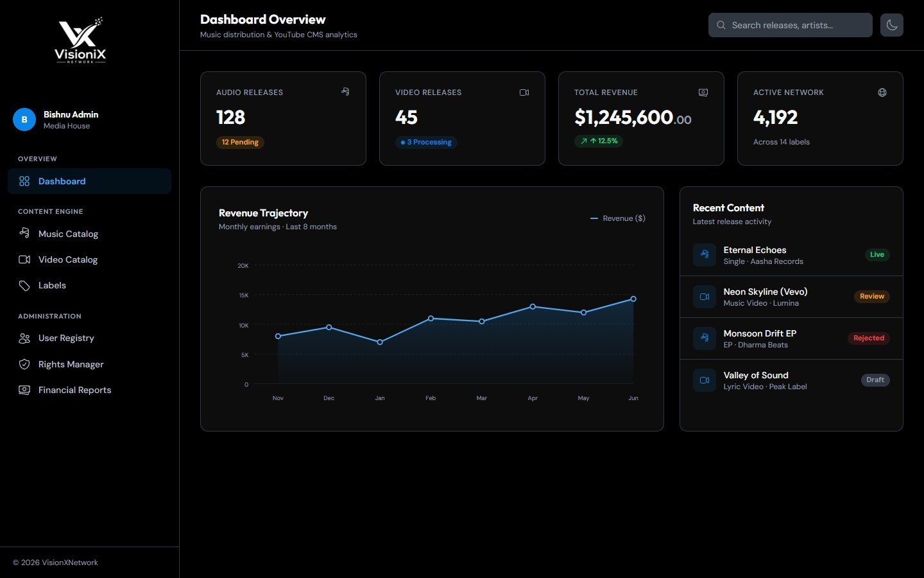Image resolution: width=924 pixels, height=578 pixels.
Task: Click the Nov data point on chart
Action: point(278,336)
